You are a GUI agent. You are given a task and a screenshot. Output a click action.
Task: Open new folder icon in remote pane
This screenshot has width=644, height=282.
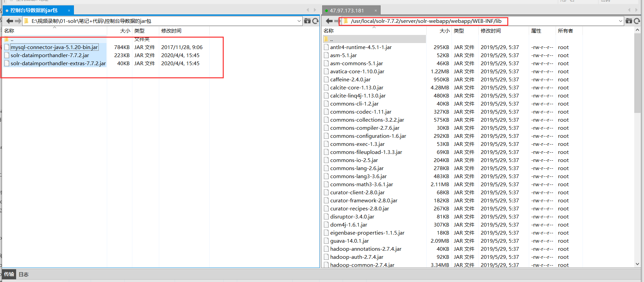(629, 21)
